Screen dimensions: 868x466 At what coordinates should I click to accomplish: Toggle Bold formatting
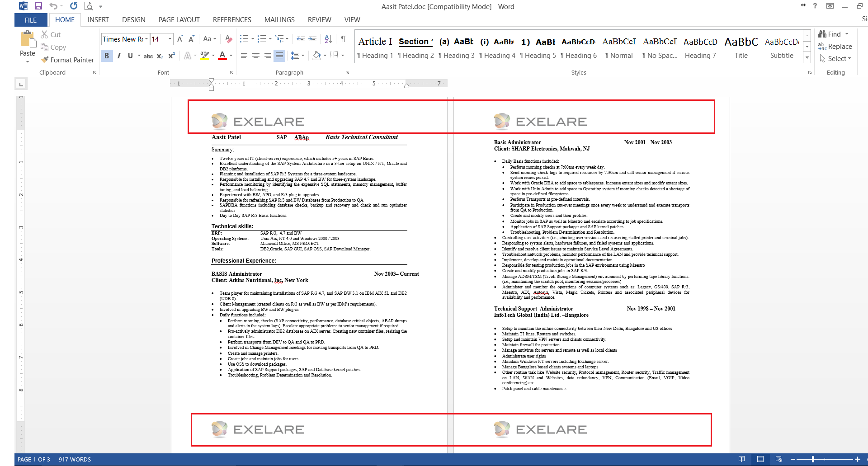[107, 56]
